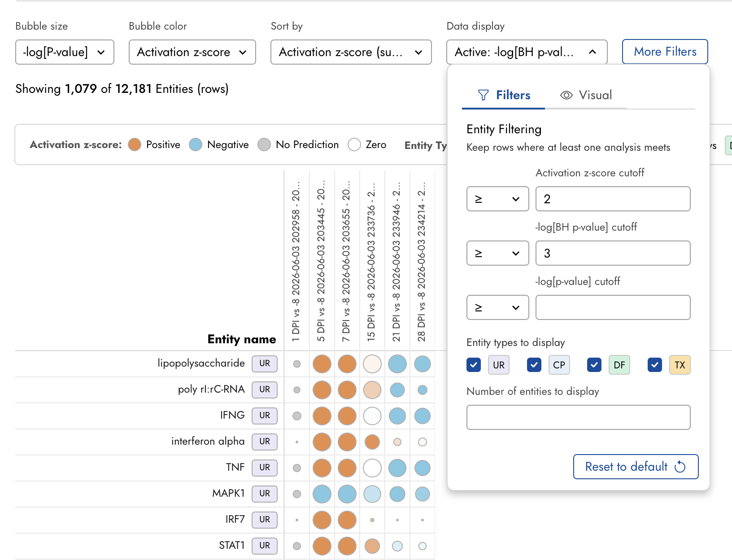
Task: Uncheck the UR entity type checkbox
Action: point(474,365)
